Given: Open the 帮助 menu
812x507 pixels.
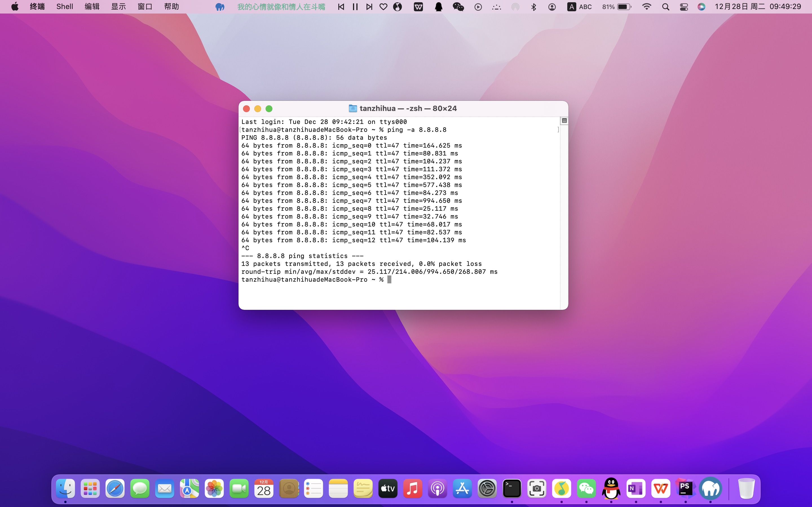Looking at the screenshot, I should click(x=171, y=7).
